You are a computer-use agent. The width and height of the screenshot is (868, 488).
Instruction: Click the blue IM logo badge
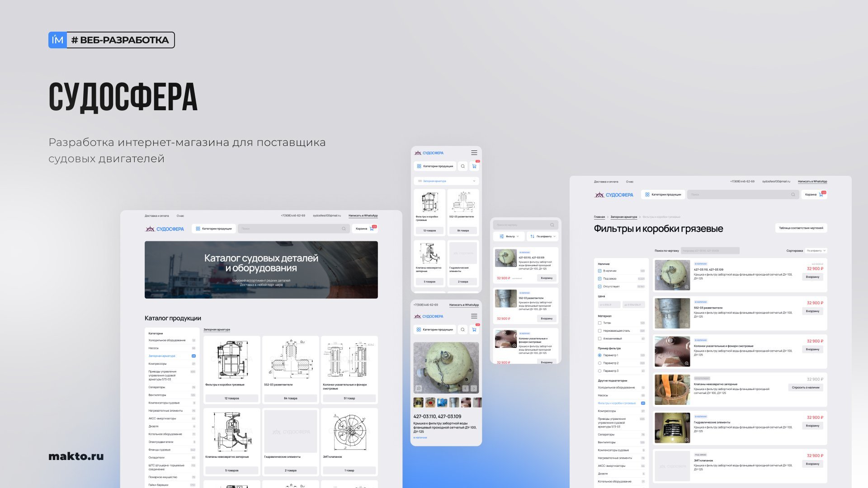coord(57,40)
